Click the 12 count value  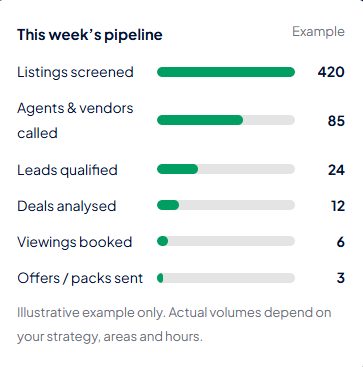coord(338,206)
